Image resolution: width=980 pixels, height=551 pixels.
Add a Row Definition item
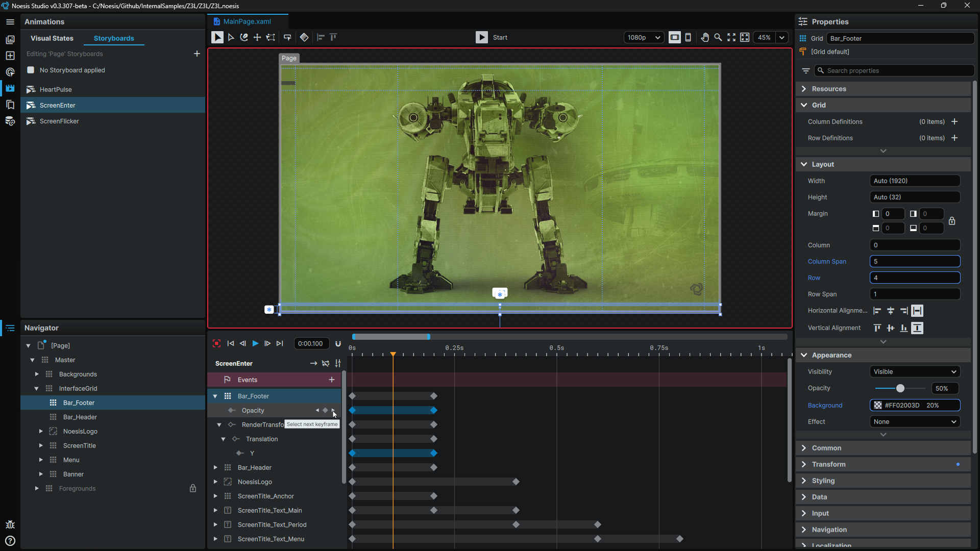[954, 138]
